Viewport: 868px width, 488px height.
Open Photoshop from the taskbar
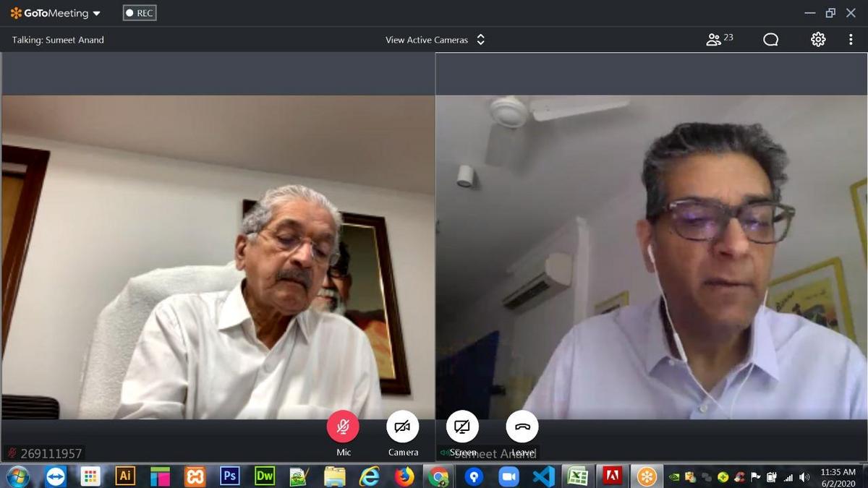(229, 476)
